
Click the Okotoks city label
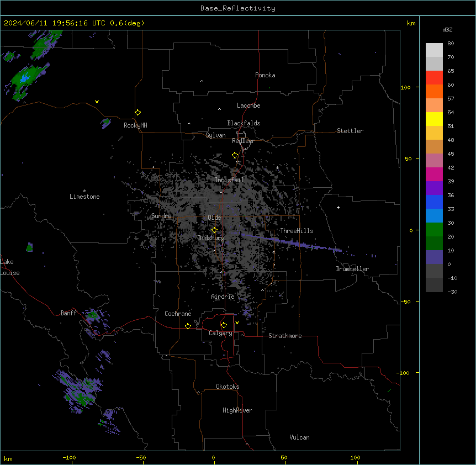coord(228,387)
